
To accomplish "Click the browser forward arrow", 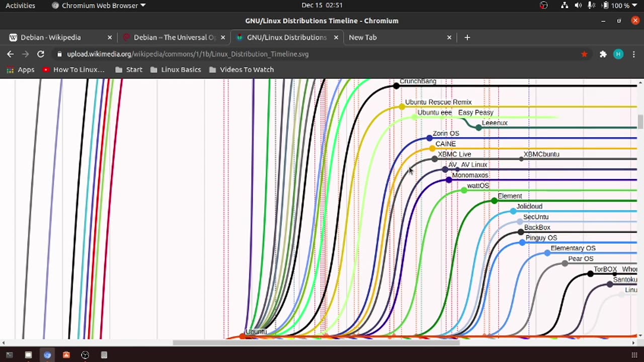I will [x=25, y=54].
